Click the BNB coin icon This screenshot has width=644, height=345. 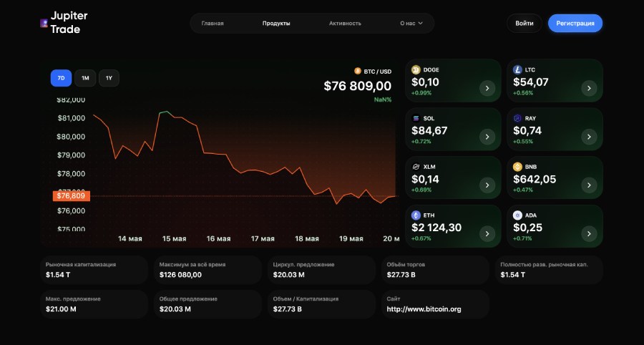(x=517, y=167)
